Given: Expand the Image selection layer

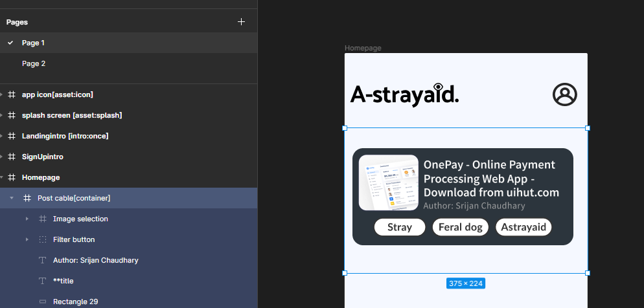Looking at the screenshot, I should pos(27,219).
